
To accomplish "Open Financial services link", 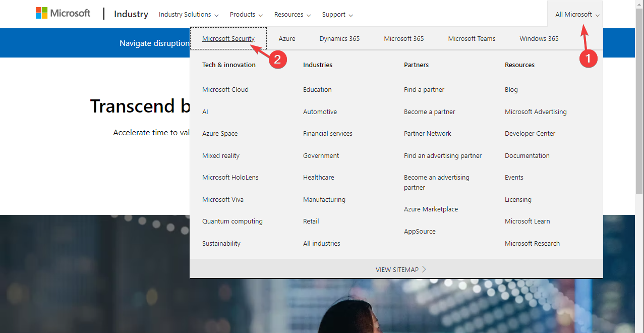I will point(328,134).
